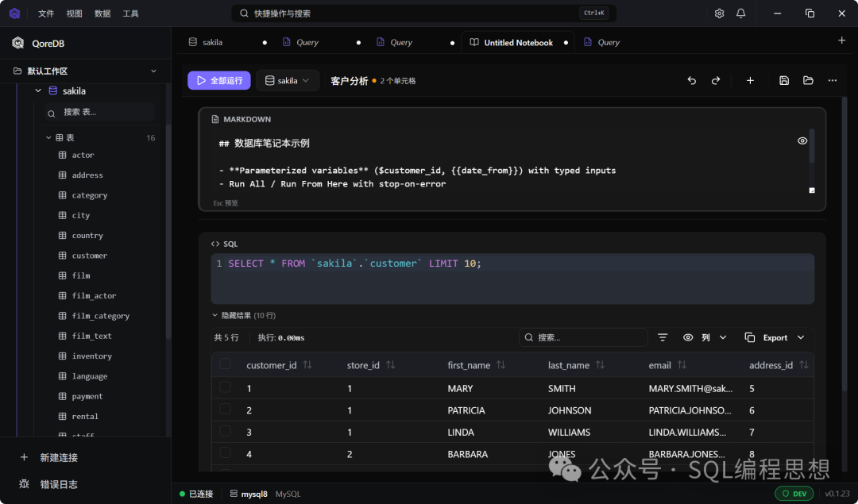Toggle Markdown preview with the eye icon

tap(802, 140)
